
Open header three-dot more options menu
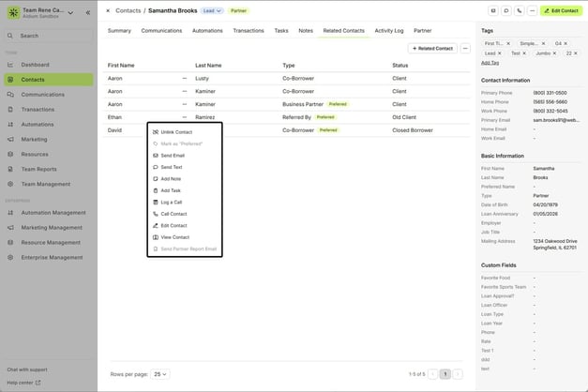pos(533,10)
